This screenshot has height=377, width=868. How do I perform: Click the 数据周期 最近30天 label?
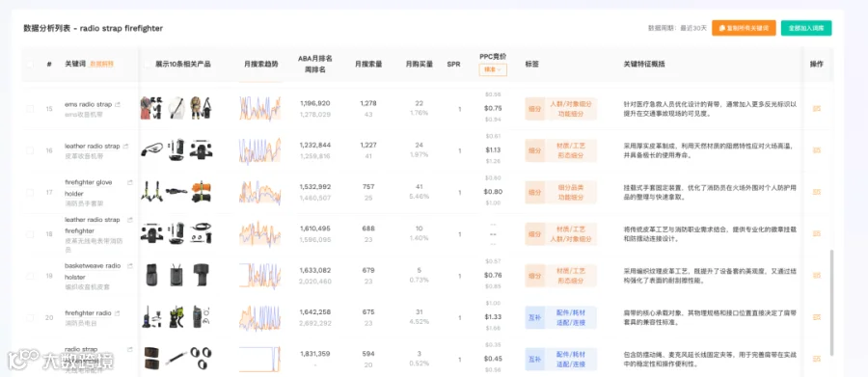pyautogui.click(x=678, y=28)
